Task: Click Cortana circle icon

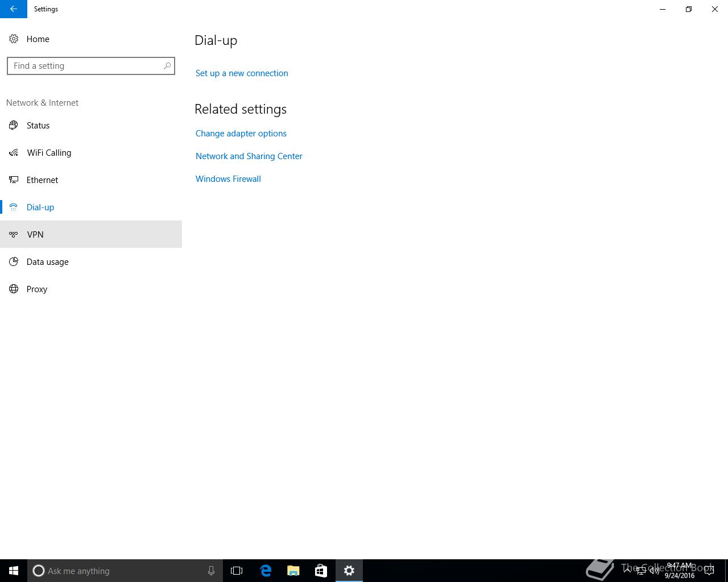Action: pyautogui.click(x=39, y=571)
